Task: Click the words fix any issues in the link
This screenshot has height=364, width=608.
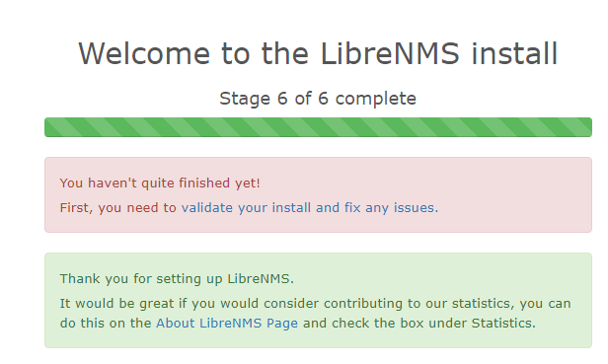Action: [x=389, y=208]
